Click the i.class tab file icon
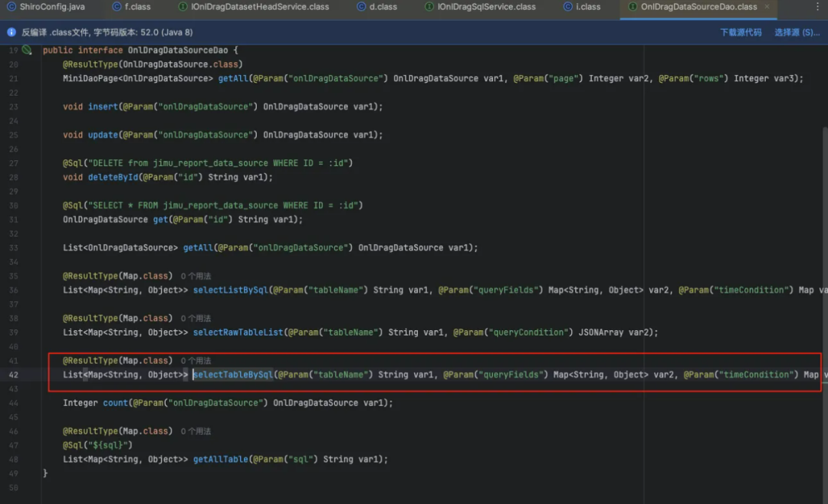Screen dimensions: 828x504 point(568,7)
